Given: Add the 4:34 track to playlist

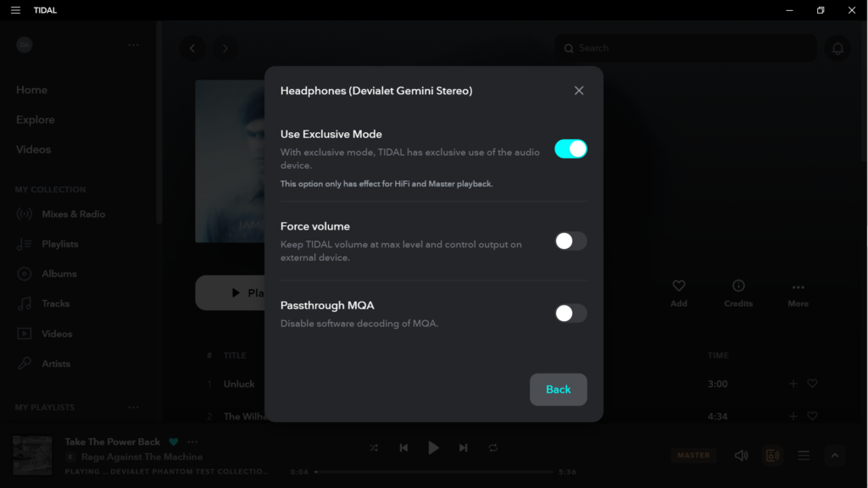Looking at the screenshot, I should pyautogui.click(x=793, y=416).
